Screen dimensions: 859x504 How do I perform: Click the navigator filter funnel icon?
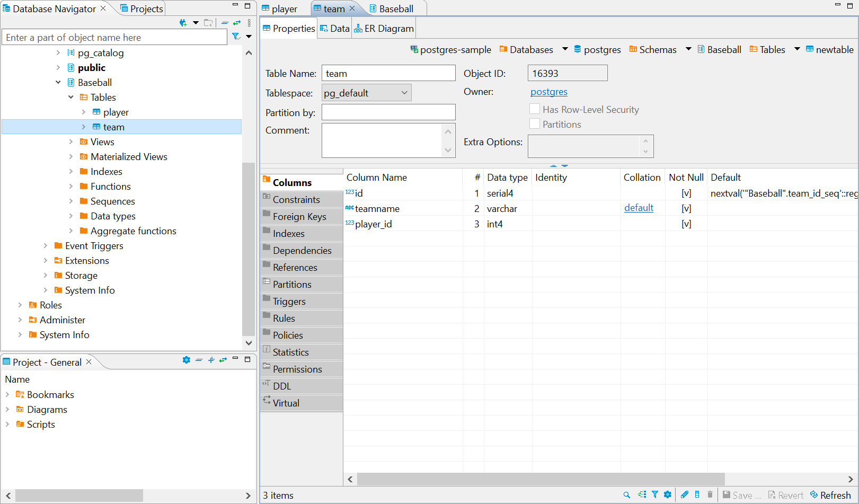click(236, 37)
